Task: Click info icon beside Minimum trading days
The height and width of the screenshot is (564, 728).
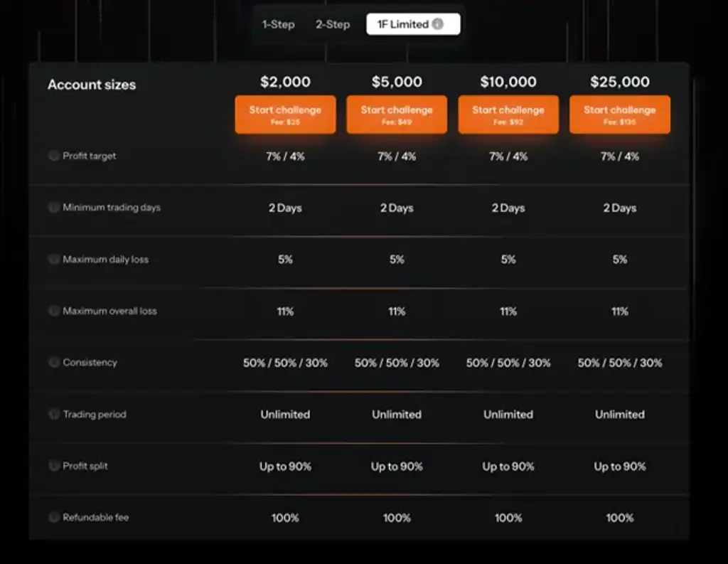Action: click(x=54, y=207)
